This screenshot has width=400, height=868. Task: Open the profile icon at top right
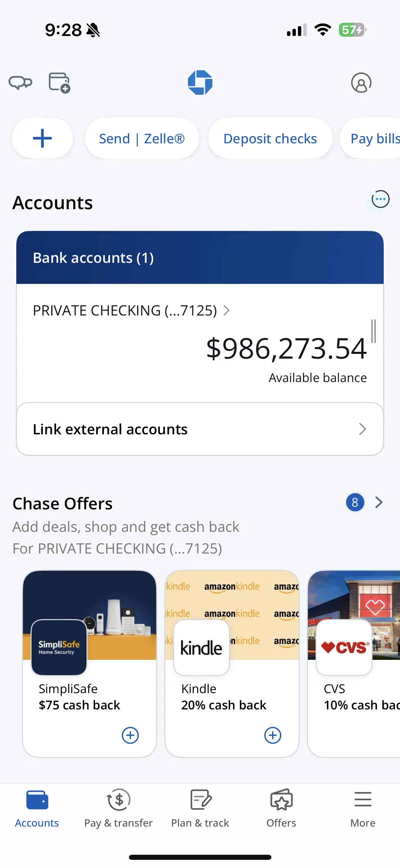361,83
